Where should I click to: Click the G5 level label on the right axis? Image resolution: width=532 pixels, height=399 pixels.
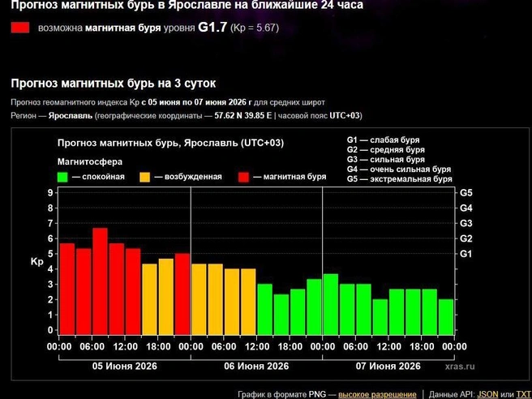point(466,193)
